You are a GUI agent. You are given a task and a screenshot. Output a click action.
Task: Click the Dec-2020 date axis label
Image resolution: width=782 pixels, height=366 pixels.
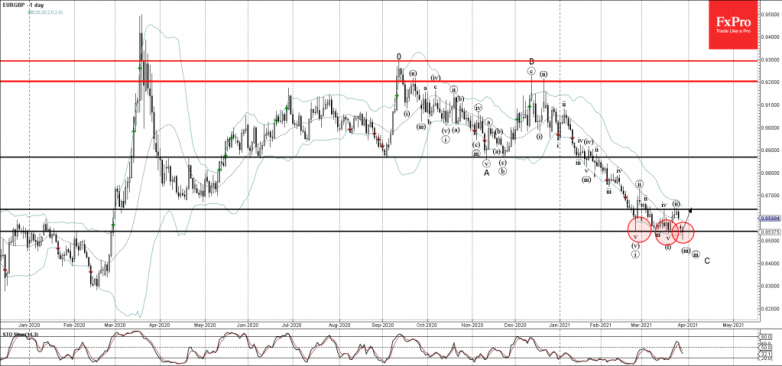pos(515,324)
